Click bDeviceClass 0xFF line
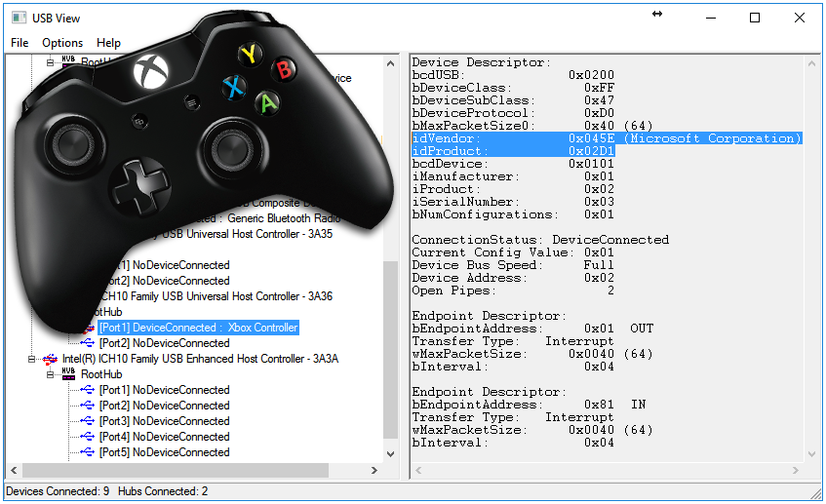This screenshot has height=504, width=826. tap(513, 88)
